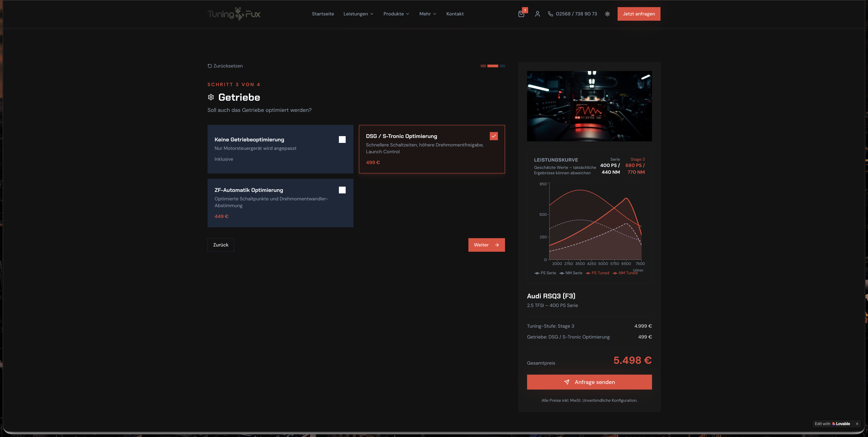The image size is (868, 437).
Task: Open the user account icon
Action: tap(537, 14)
